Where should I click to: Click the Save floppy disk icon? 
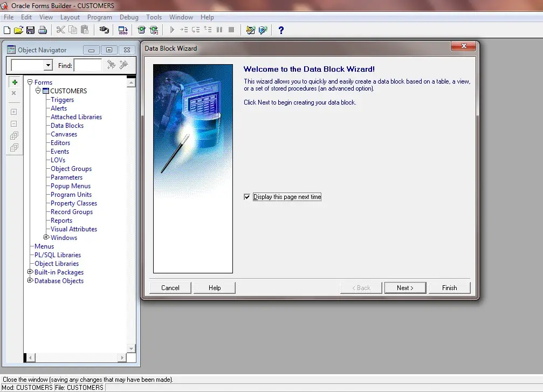pyautogui.click(x=31, y=30)
